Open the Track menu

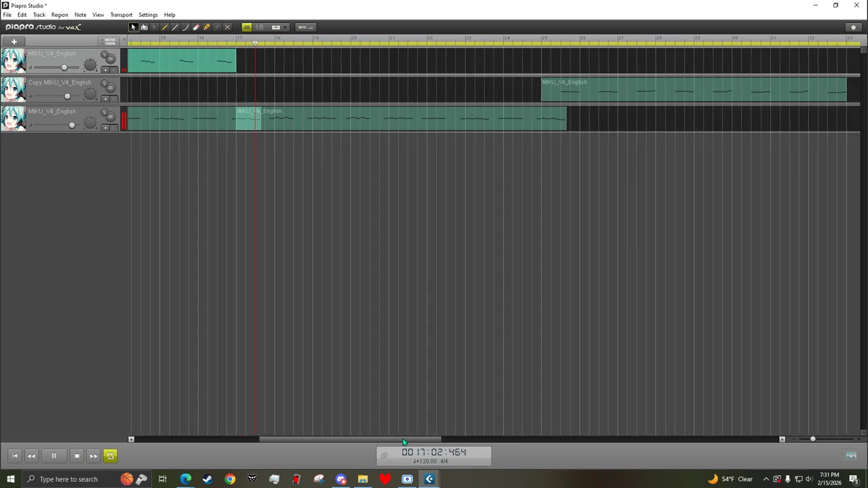(x=39, y=15)
